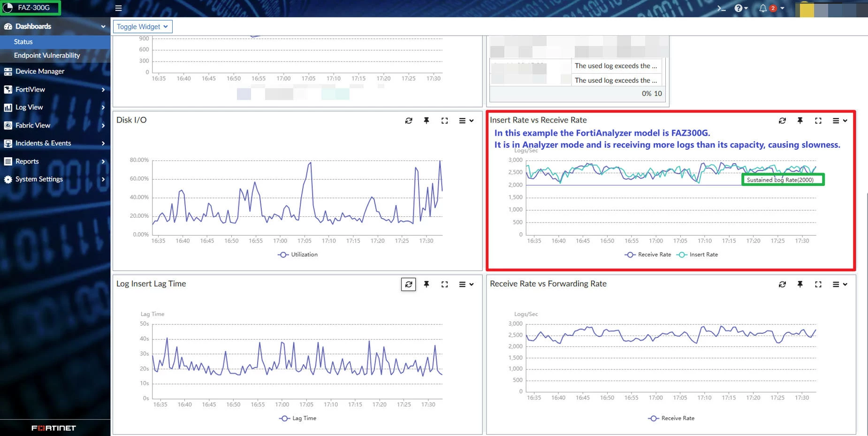Expand Disk I/O widget to fullscreen

click(444, 121)
